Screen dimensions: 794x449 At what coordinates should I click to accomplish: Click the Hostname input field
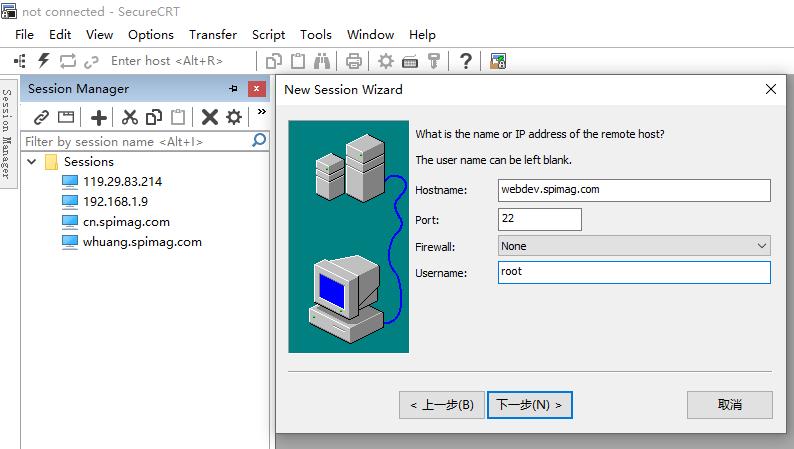(x=634, y=190)
